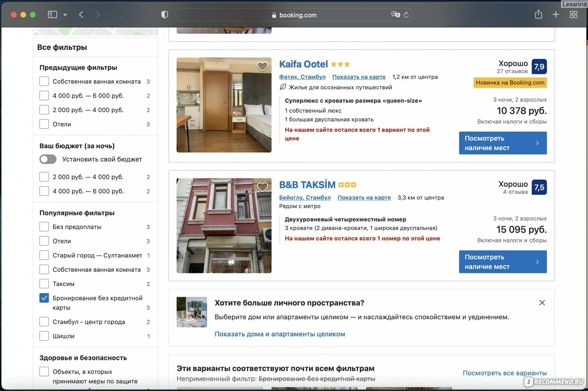Click Посмотреть все варианты link

coord(505,373)
